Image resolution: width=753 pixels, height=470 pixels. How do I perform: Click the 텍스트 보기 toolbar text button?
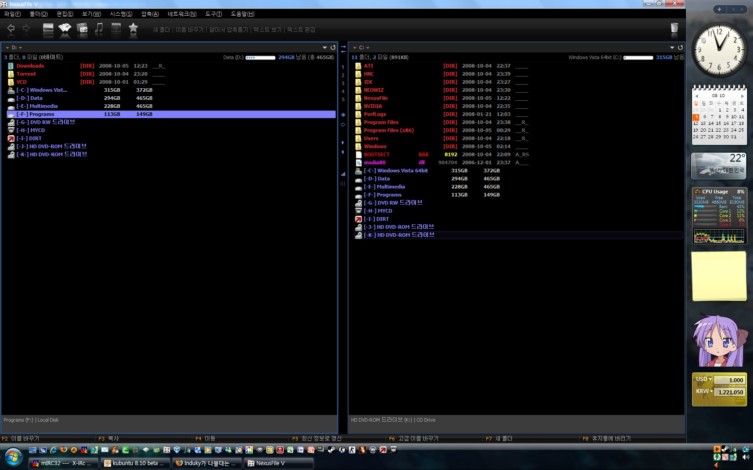(x=267, y=30)
